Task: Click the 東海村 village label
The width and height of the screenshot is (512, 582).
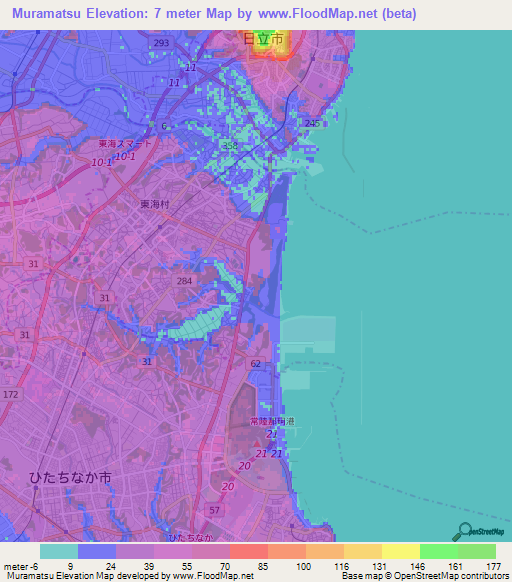Action: point(155,204)
